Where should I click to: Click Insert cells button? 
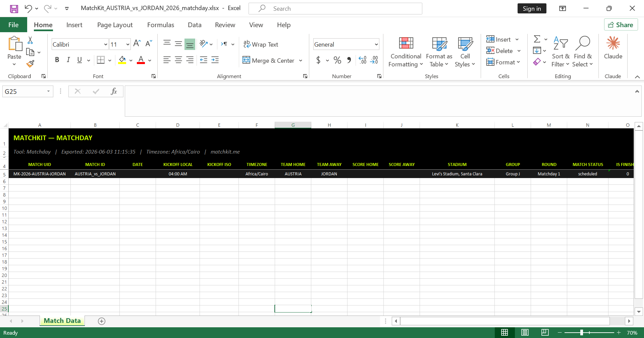499,39
